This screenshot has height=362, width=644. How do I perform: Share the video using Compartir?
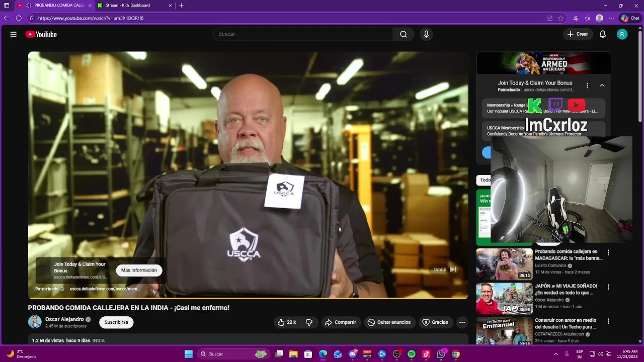(x=341, y=322)
